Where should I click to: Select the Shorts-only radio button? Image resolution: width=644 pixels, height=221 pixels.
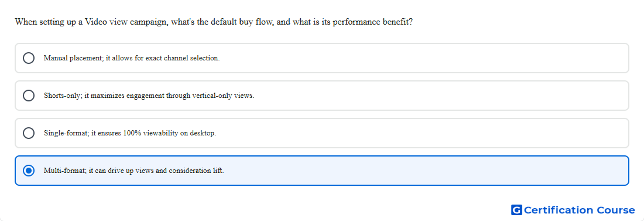[29, 96]
